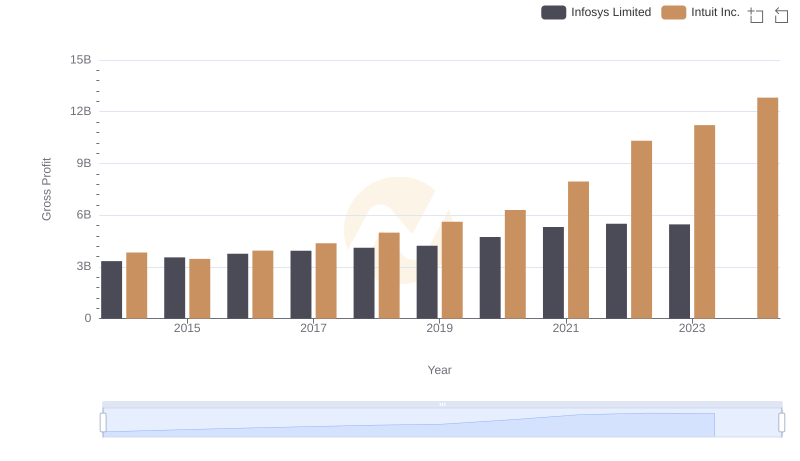
Task: Click the dark Infosys legend color swatch
Action: click(554, 12)
